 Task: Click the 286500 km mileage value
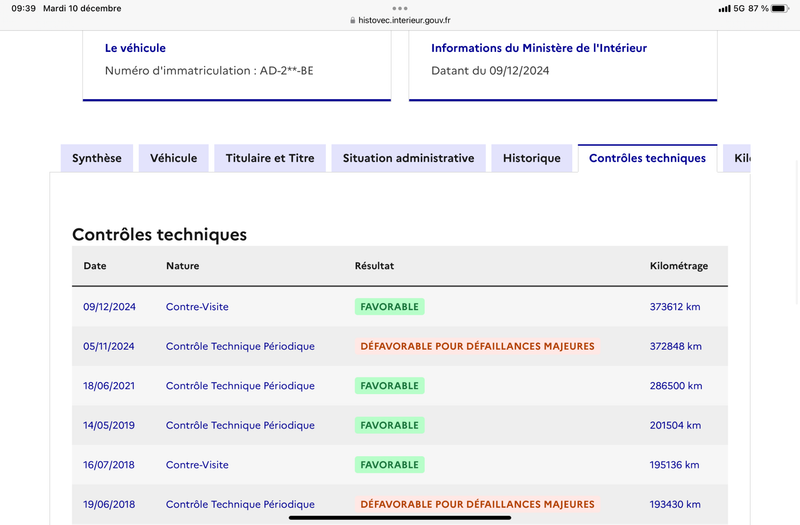click(x=676, y=386)
